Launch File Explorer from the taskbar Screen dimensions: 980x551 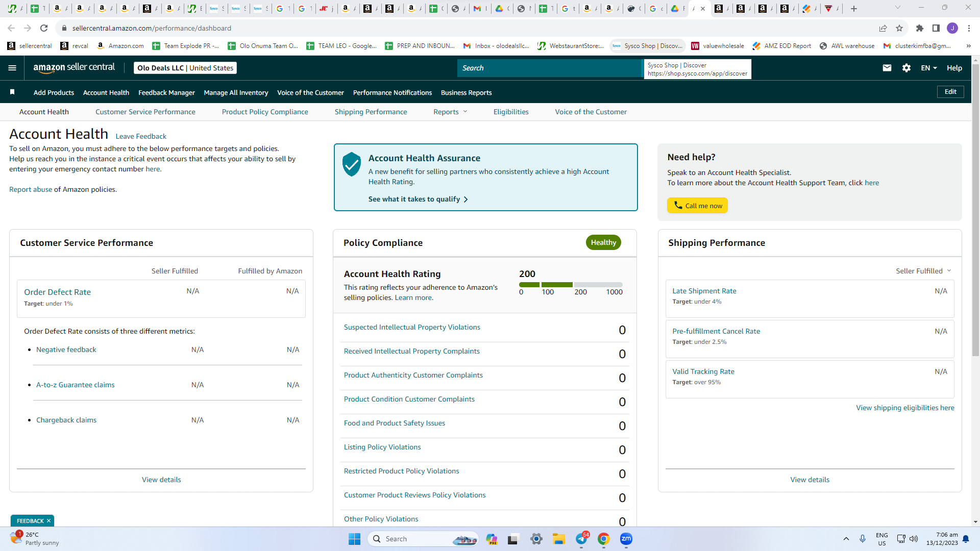(559, 539)
